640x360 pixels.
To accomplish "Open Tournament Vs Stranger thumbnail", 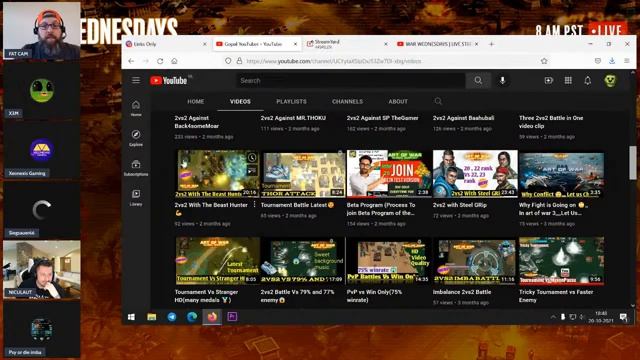I will tap(217, 260).
